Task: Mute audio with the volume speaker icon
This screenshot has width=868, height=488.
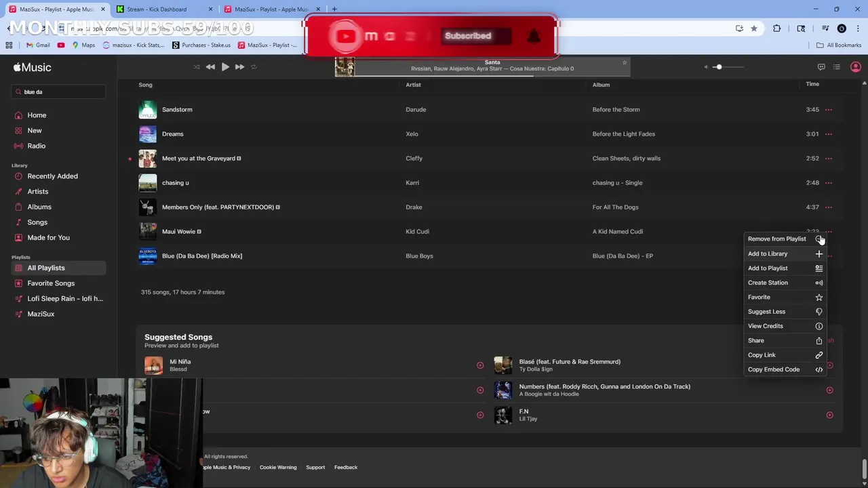Action: (x=706, y=67)
